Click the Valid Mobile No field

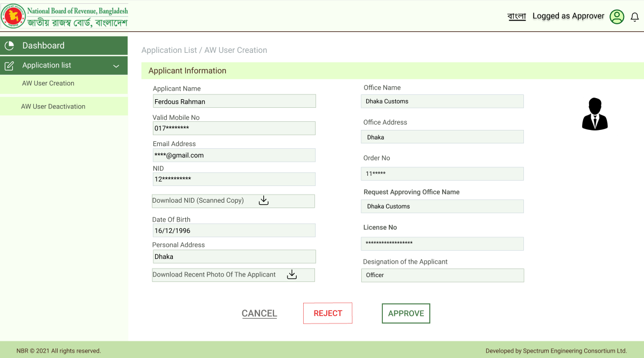tap(234, 128)
